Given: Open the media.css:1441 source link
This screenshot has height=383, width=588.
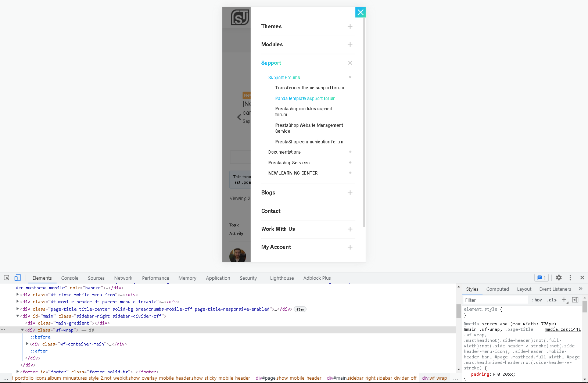Looking at the screenshot, I should tap(563, 329).
